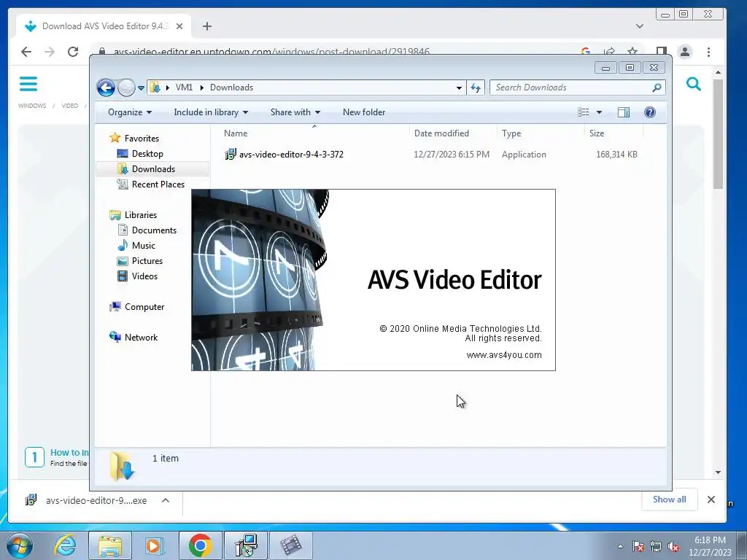This screenshot has height=560, width=747.
Task: Open the Music library
Action: click(144, 246)
